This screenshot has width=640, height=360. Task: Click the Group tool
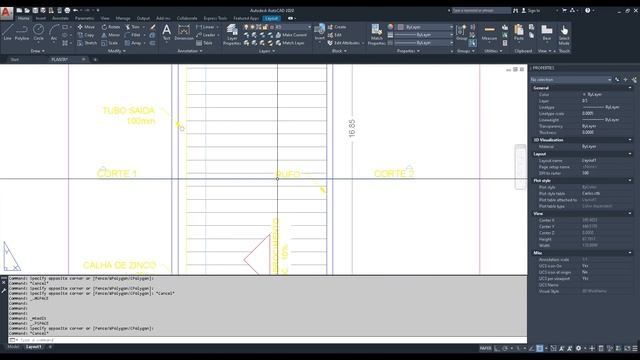click(x=462, y=32)
